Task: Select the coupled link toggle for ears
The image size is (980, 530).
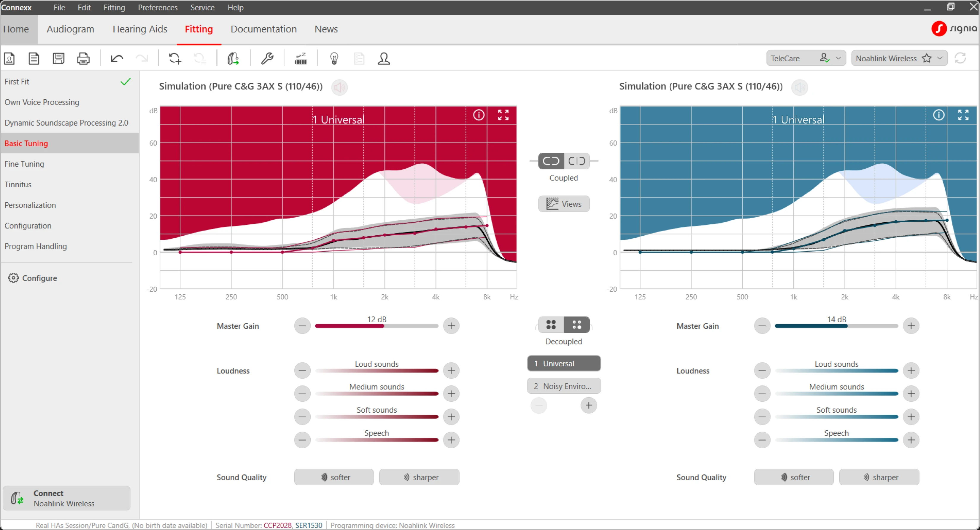Action: [x=551, y=161]
